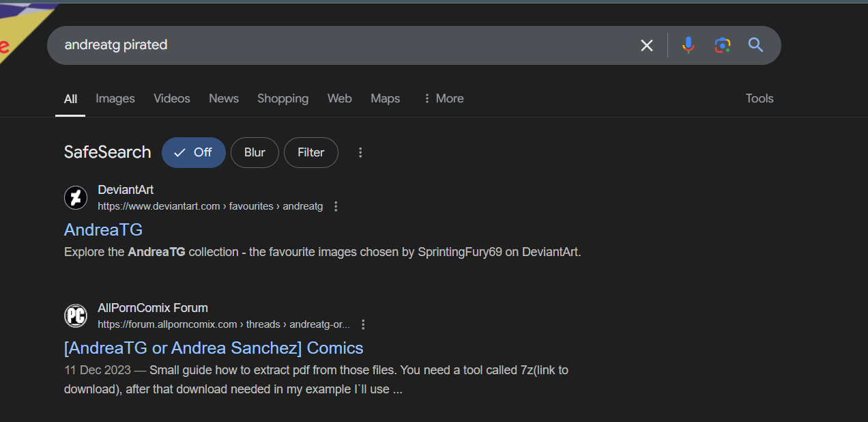Open the Tools options
The width and height of the screenshot is (868, 422).
pyautogui.click(x=759, y=98)
